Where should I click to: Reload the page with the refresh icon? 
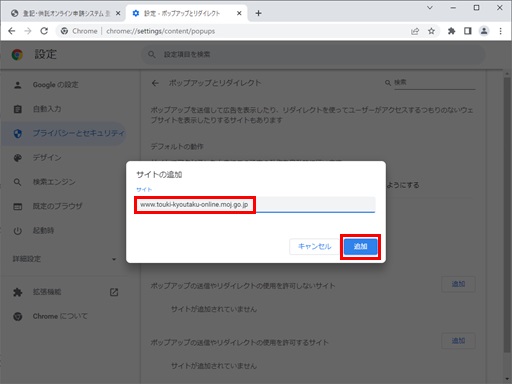coord(44,31)
